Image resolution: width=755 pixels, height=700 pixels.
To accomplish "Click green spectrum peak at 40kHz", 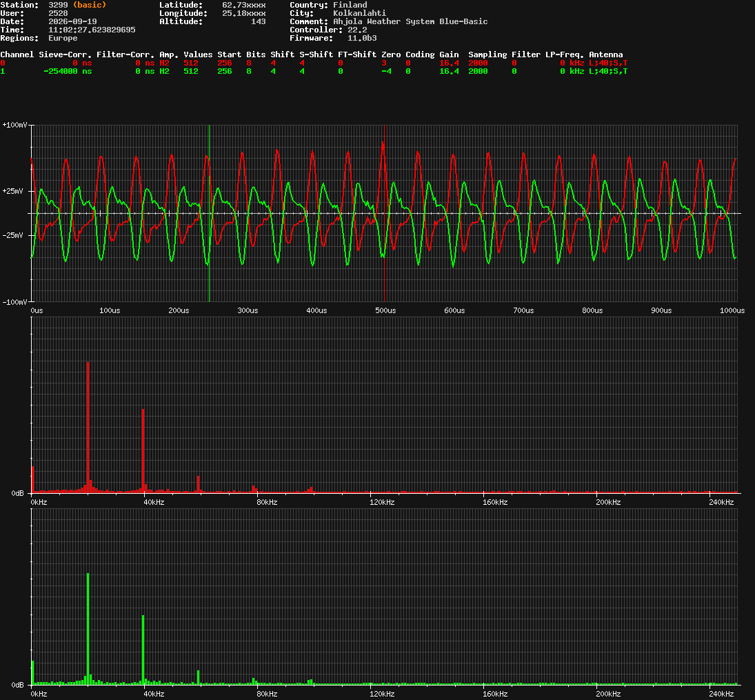I will tap(143, 650).
